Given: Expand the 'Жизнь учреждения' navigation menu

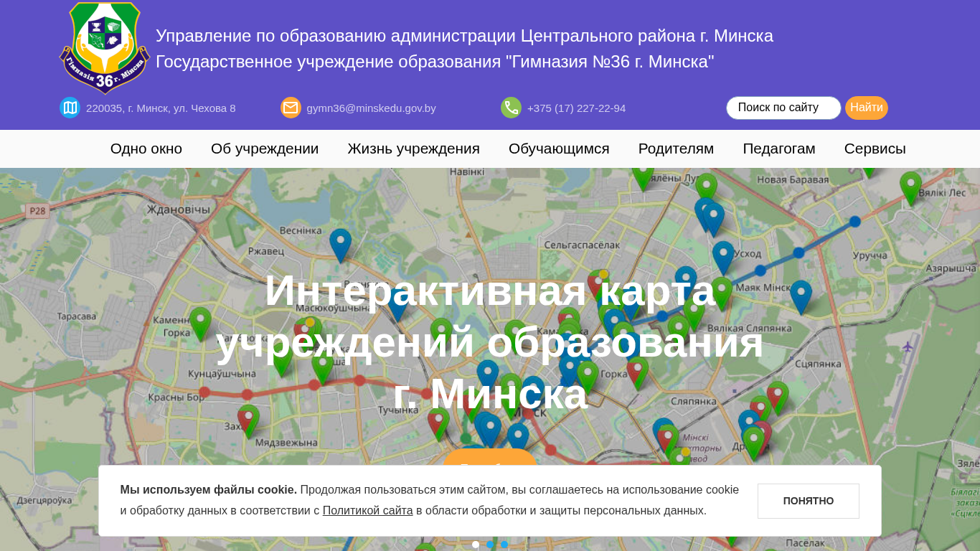Looking at the screenshot, I should tap(413, 149).
